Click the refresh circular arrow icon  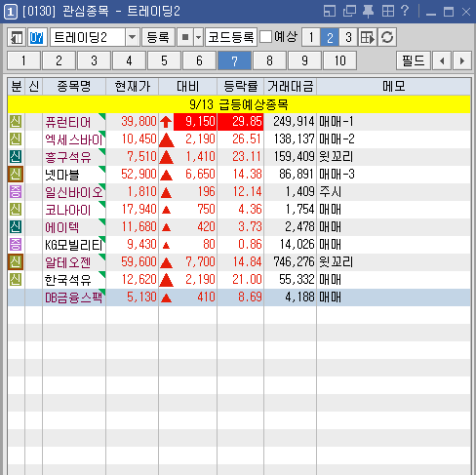tap(387, 37)
